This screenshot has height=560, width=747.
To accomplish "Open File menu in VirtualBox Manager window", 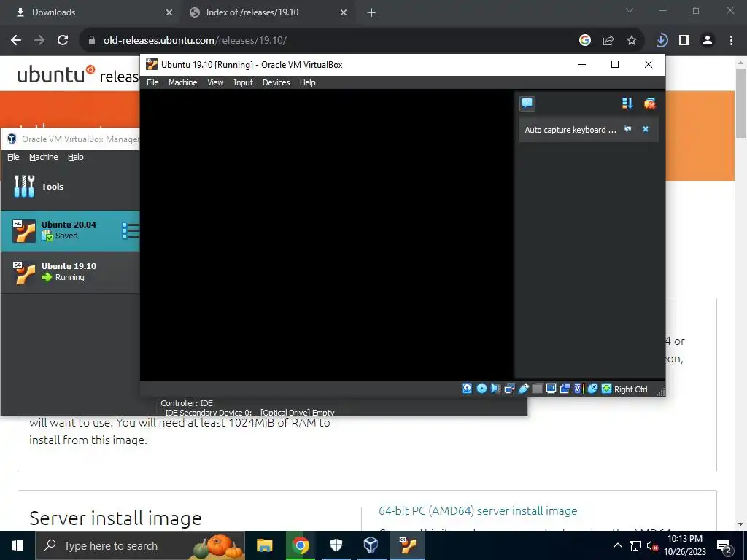I will coord(13,157).
